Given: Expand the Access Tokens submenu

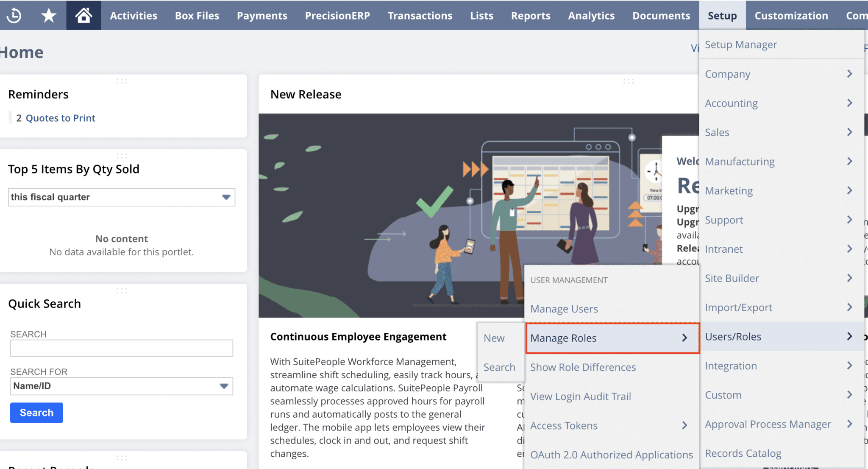Looking at the screenshot, I should (x=684, y=425).
